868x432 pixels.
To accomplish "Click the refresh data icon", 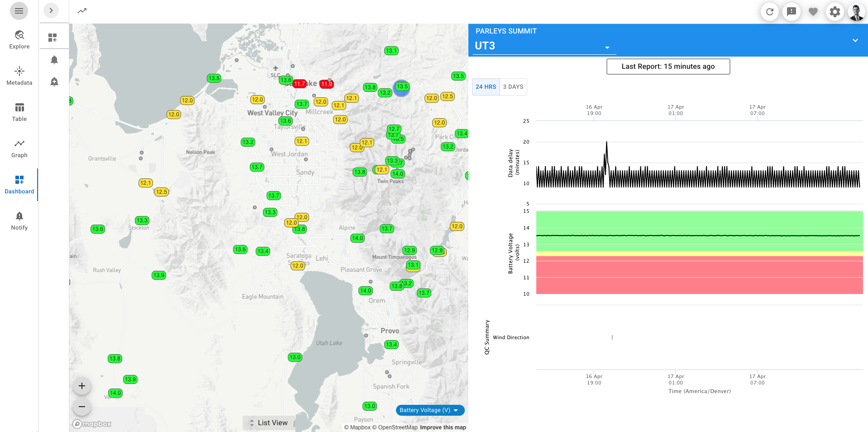I will tap(769, 12).
